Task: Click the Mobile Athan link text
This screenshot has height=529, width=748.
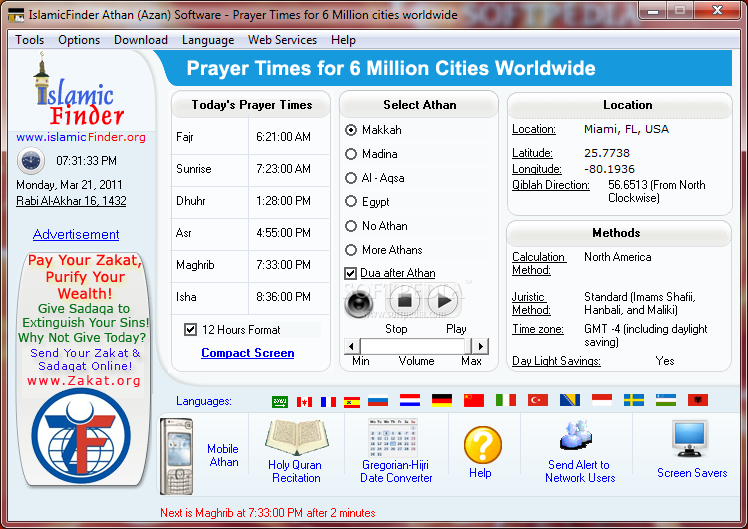Action: (223, 456)
